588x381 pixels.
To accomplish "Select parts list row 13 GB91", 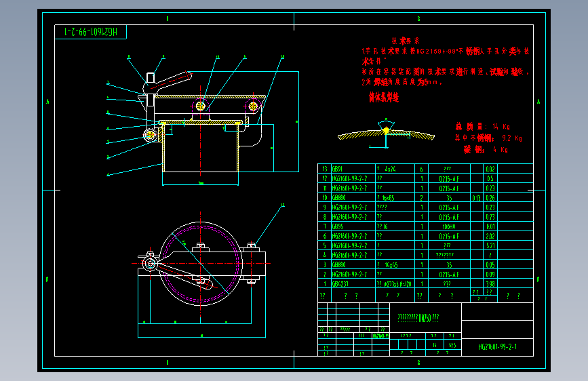I will (425, 169).
